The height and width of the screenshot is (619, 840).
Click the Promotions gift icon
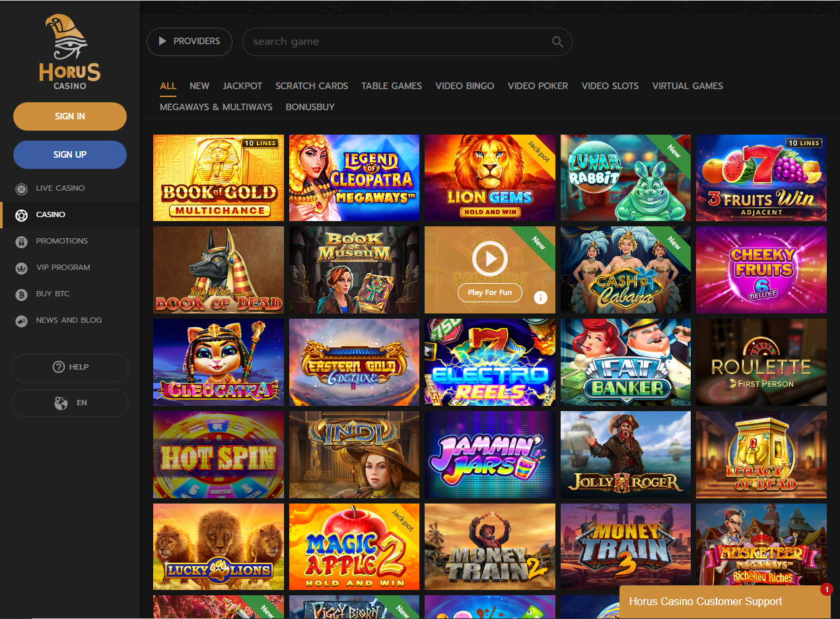click(x=22, y=242)
